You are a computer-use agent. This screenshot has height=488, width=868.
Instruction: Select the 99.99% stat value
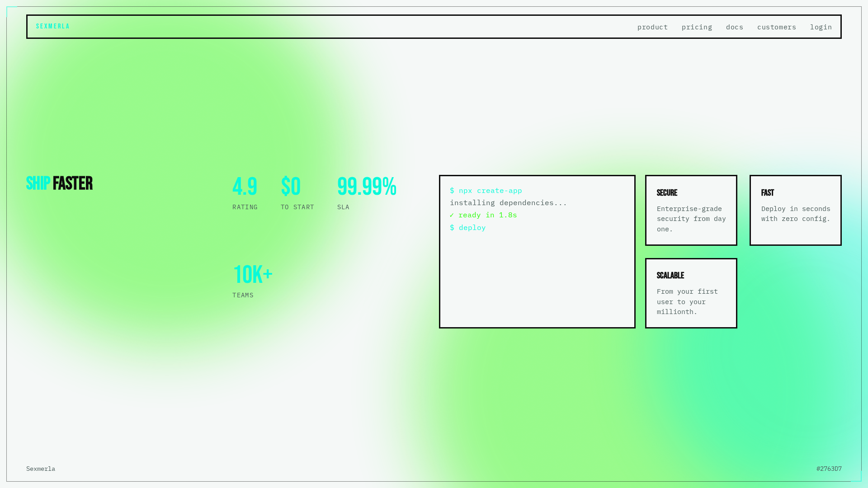coord(367,187)
